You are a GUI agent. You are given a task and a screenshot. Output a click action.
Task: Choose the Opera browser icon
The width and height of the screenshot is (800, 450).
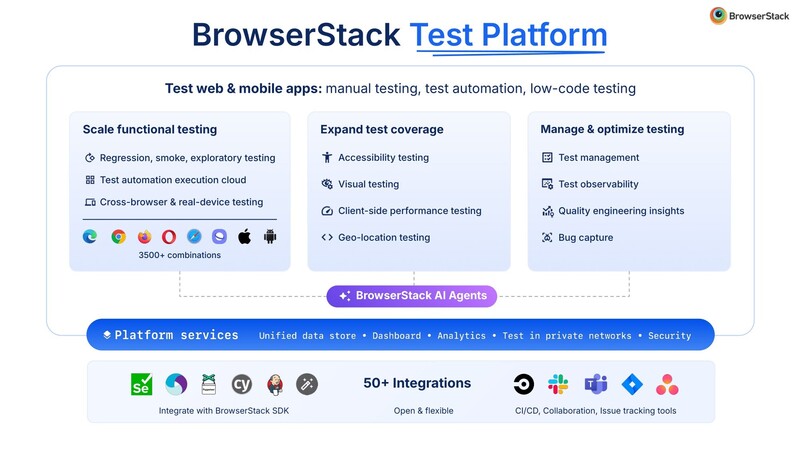(169, 237)
